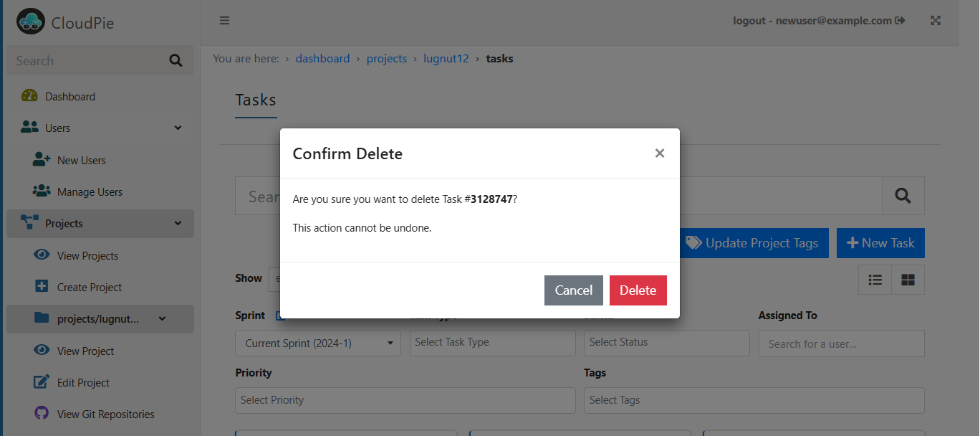The height and width of the screenshot is (436, 980).
Task: Click the fullscreen expand icon
Action: (936, 21)
